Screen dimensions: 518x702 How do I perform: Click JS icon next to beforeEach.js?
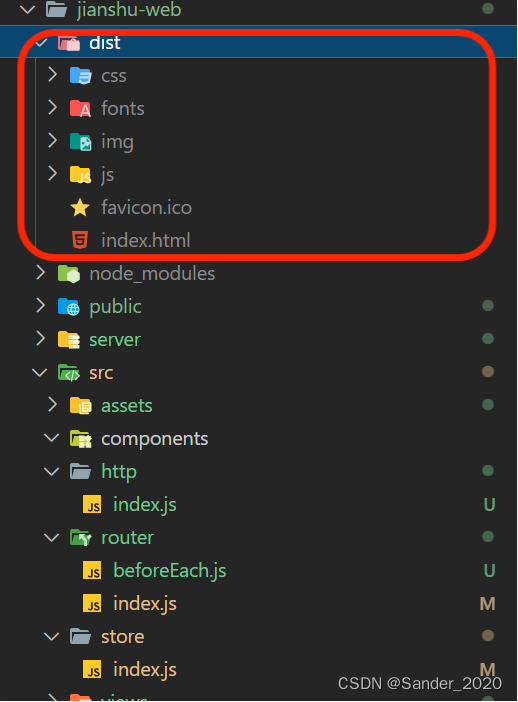(x=92, y=571)
